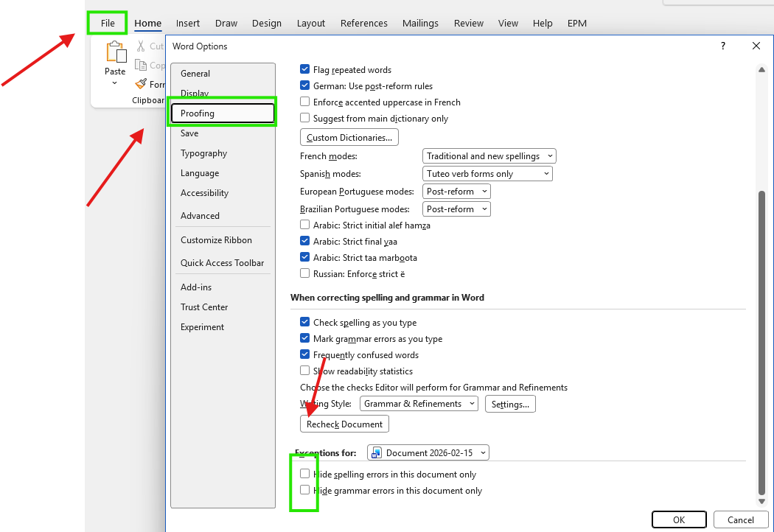The image size is (774, 532).
Task: Select Accessibility options category
Action: pos(223,193)
